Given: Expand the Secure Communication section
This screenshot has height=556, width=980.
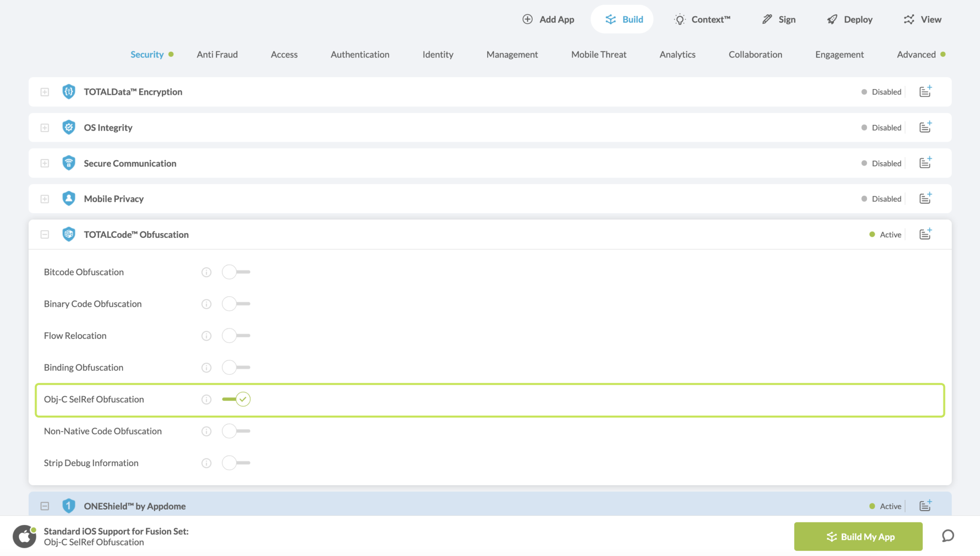Looking at the screenshot, I should [45, 163].
